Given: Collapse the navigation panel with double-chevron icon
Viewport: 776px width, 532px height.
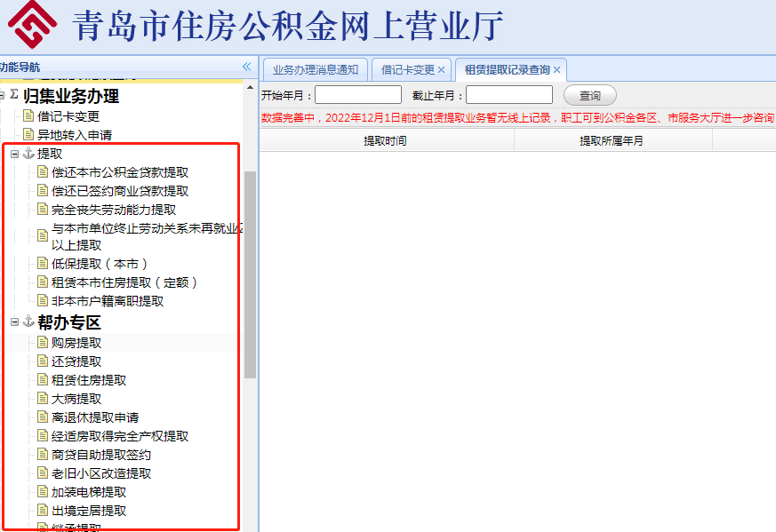Looking at the screenshot, I should coord(246,67).
